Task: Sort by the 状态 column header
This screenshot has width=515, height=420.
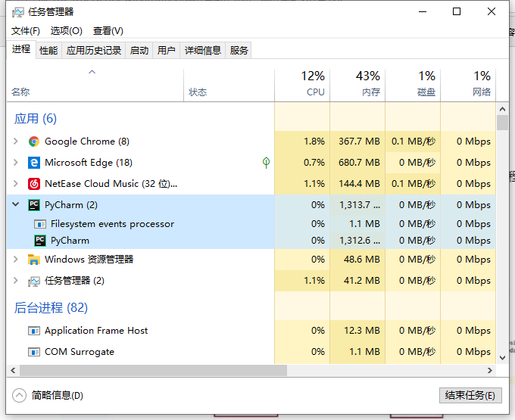Action: [229, 85]
